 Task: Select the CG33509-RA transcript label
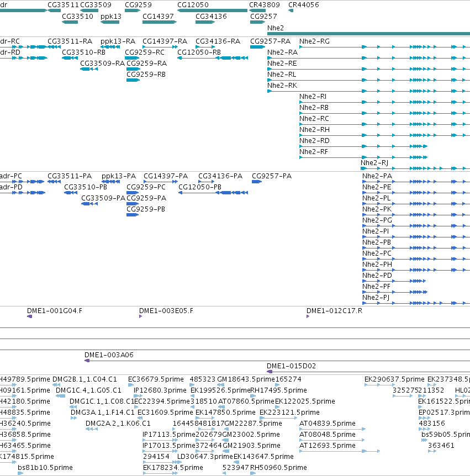click(x=102, y=63)
